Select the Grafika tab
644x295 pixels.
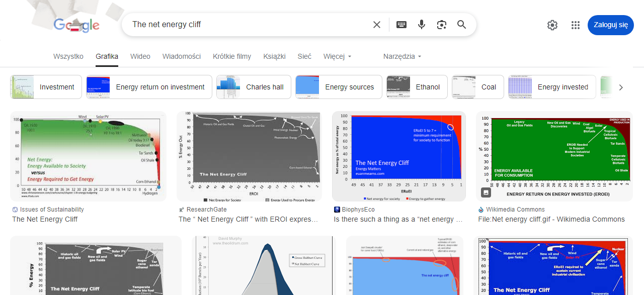point(107,56)
